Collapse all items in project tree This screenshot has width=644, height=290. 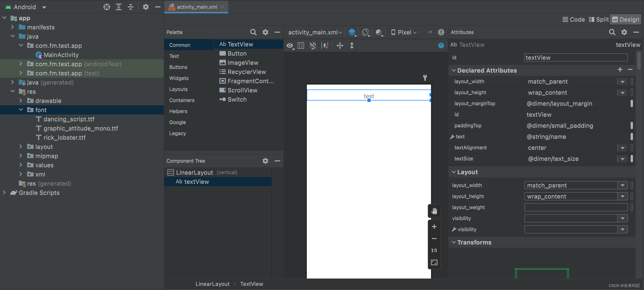(130, 7)
